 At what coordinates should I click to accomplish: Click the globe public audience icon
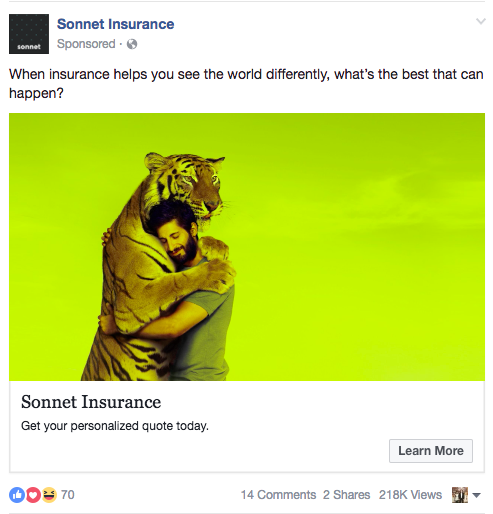pyautogui.click(x=132, y=44)
